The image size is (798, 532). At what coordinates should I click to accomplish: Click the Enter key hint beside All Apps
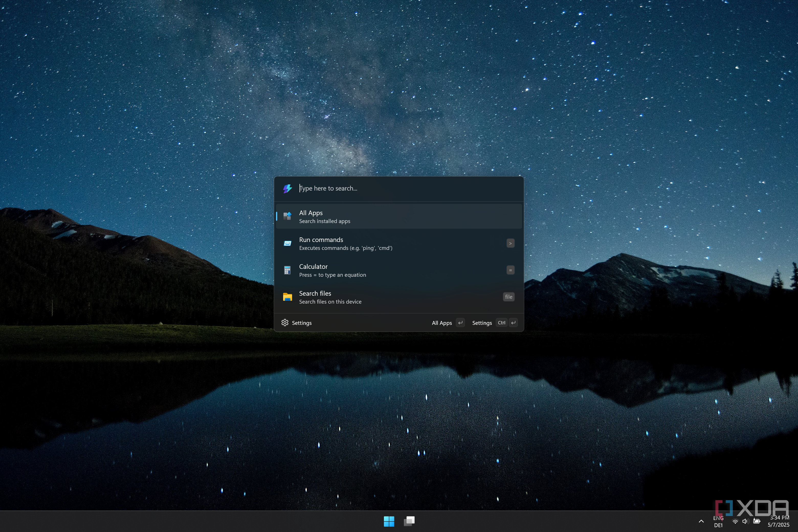(460, 323)
